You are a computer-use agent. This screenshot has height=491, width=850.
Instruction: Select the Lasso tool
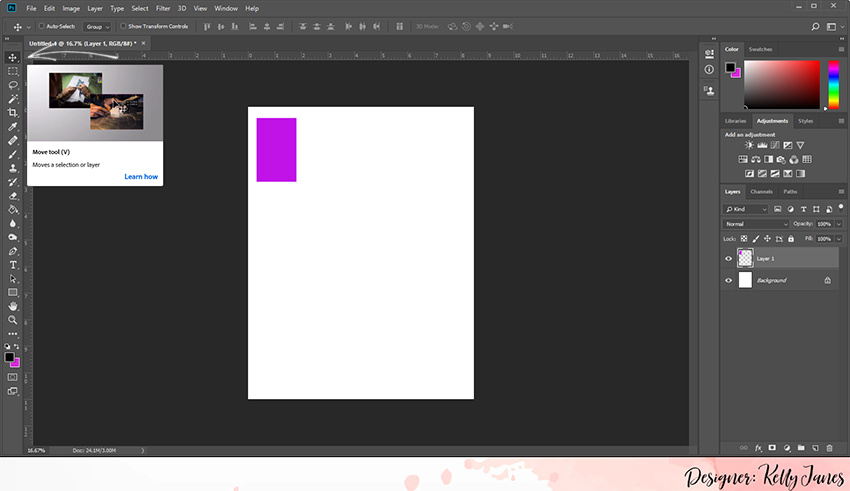12,85
